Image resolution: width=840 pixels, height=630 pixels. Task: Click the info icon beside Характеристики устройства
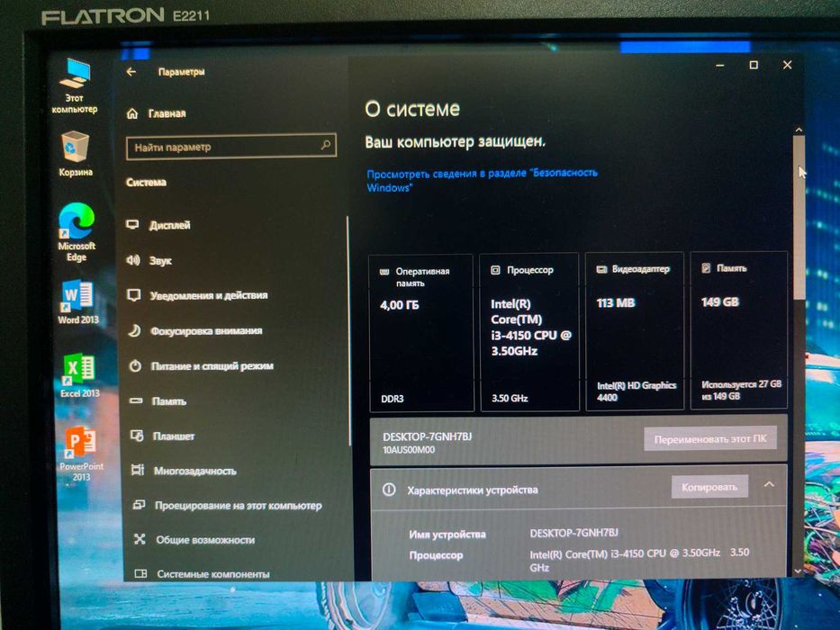click(389, 490)
